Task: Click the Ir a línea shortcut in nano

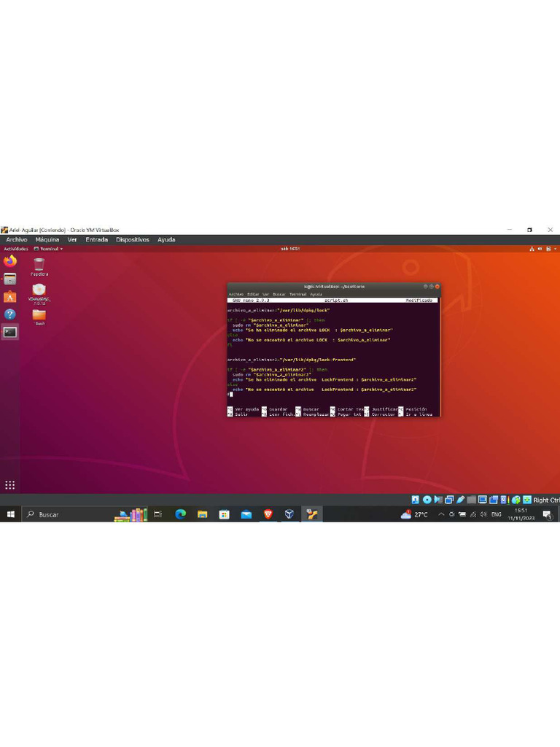Action: [415, 414]
